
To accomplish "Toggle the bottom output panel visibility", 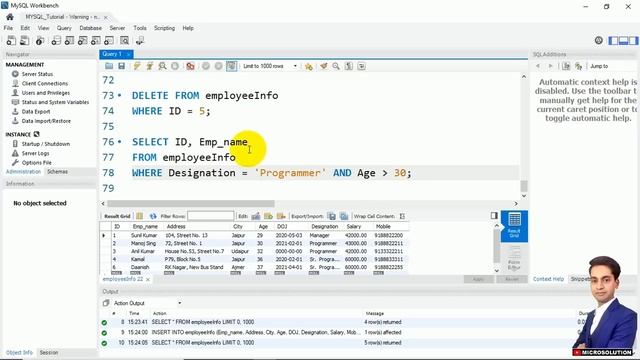I will (623, 40).
